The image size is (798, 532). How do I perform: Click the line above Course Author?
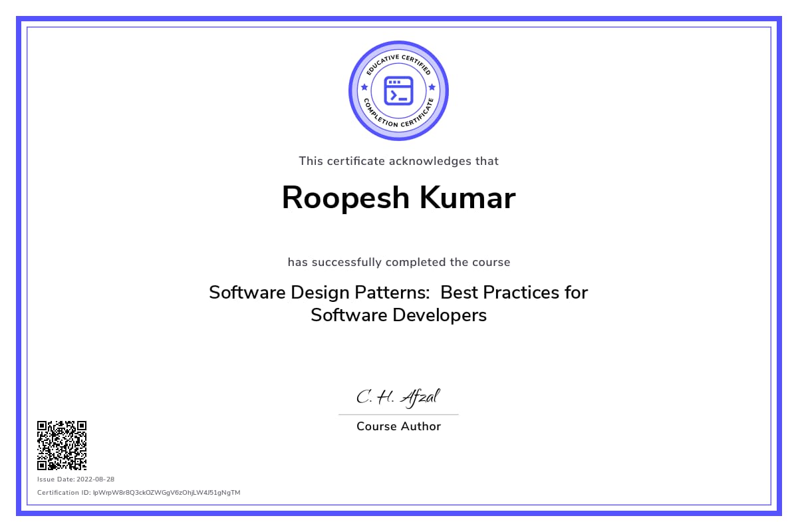pyautogui.click(x=398, y=414)
